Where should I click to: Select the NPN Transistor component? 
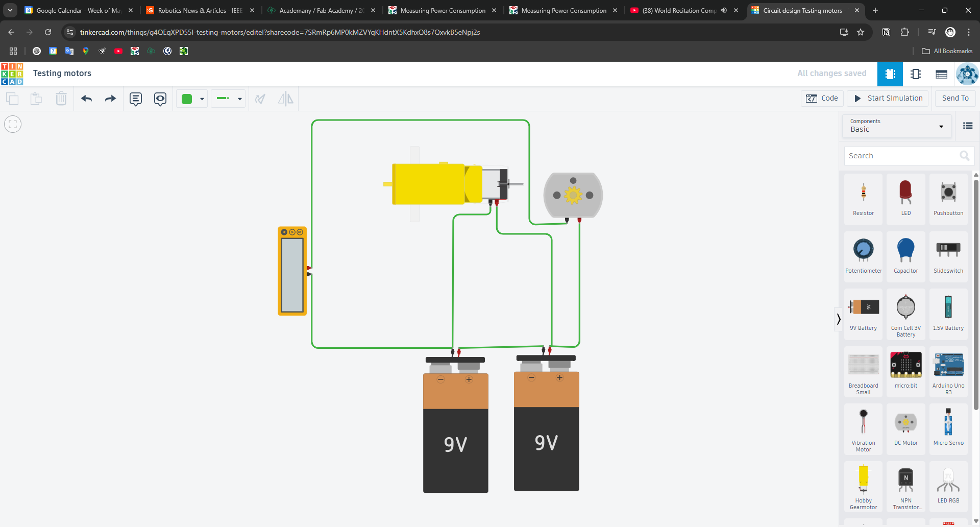click(x=906, y=487)
